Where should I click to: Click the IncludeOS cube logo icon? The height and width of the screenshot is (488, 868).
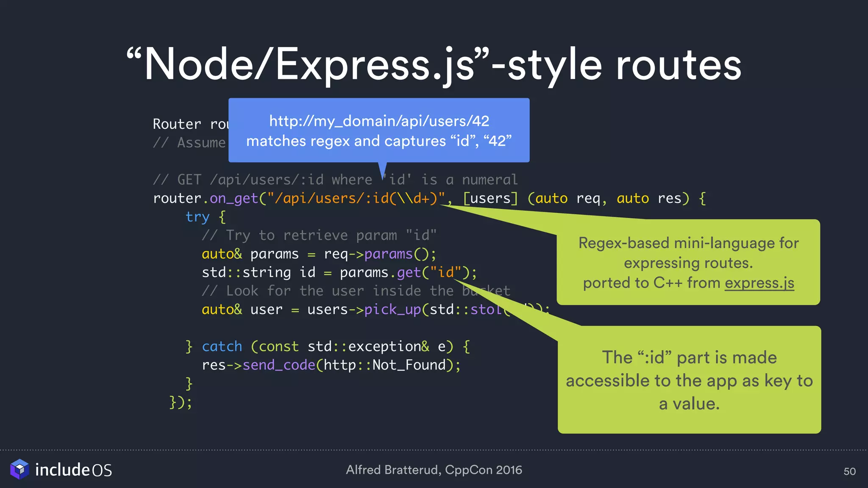click(19, 469)
